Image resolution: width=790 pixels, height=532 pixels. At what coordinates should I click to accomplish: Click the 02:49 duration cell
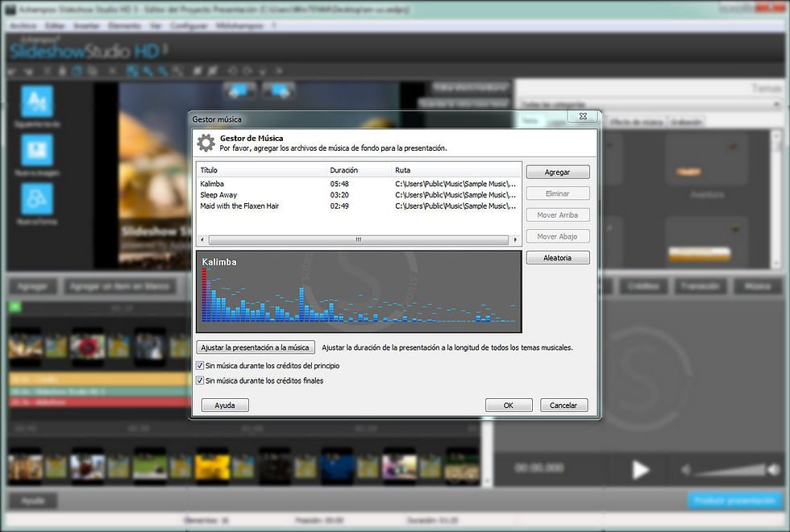(x=339, y=206)
